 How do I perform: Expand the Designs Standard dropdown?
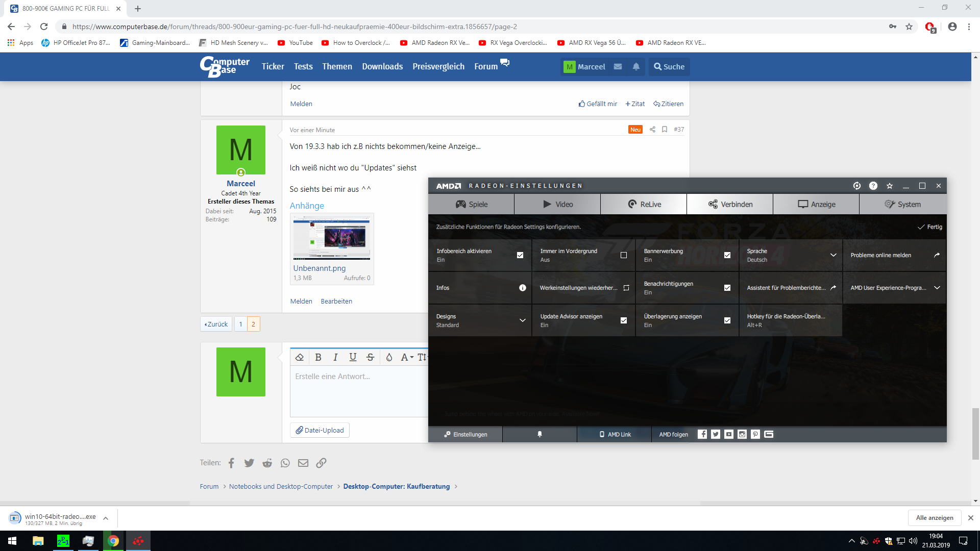[x=522, y=320]
